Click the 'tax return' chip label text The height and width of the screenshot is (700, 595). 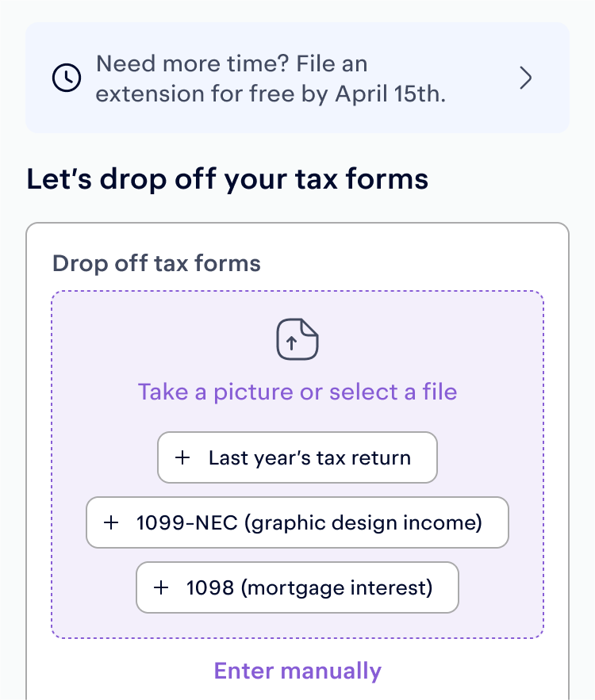[363, 458]
